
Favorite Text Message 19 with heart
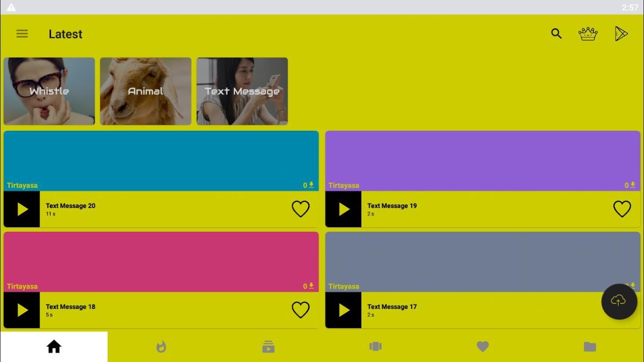coord(622,209)
